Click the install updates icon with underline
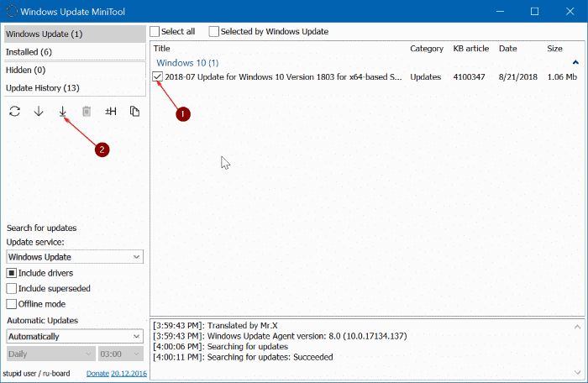This screenshot has height=383, width=588. click(63, 112)
